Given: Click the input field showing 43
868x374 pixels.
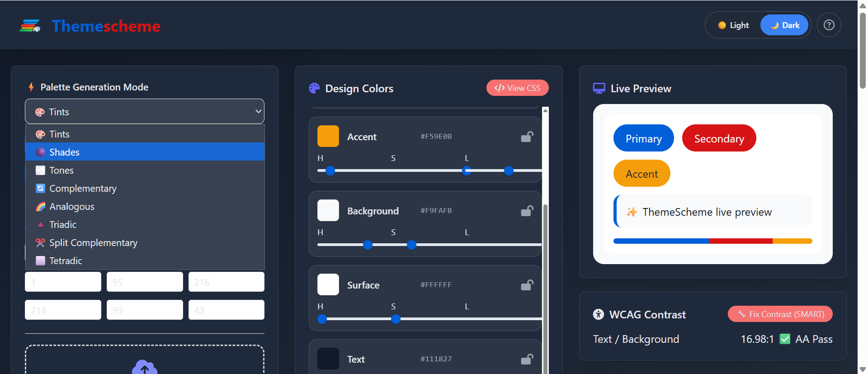Looking at the screenshot, I should 226,310.
